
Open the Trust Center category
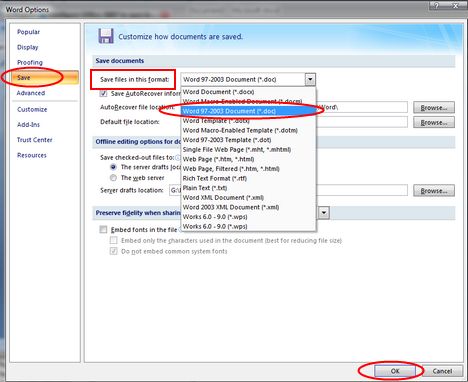point(35,140)
